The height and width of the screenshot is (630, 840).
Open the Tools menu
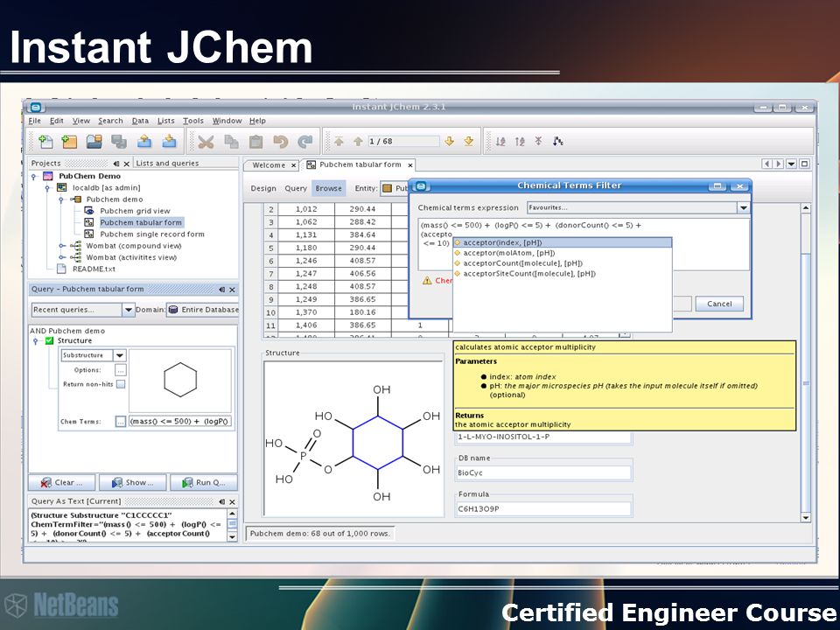[x=192, y=121]
